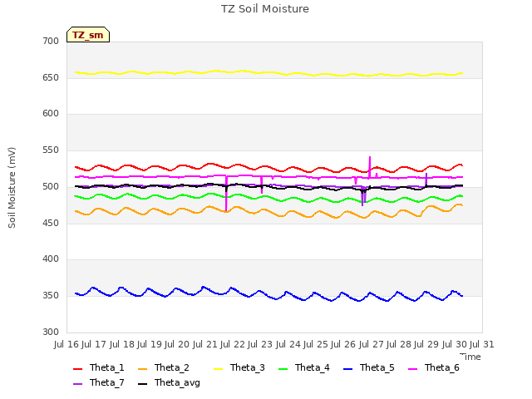Click the Jul 23 x-axis label

[x=260, y=344]
